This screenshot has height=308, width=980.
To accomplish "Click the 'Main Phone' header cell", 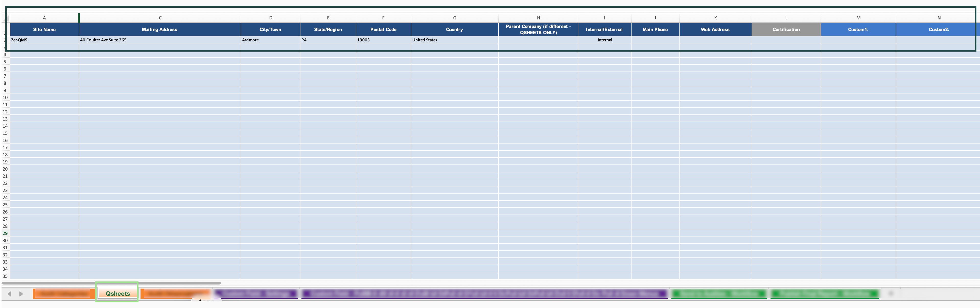I will [x=655, y=29].
